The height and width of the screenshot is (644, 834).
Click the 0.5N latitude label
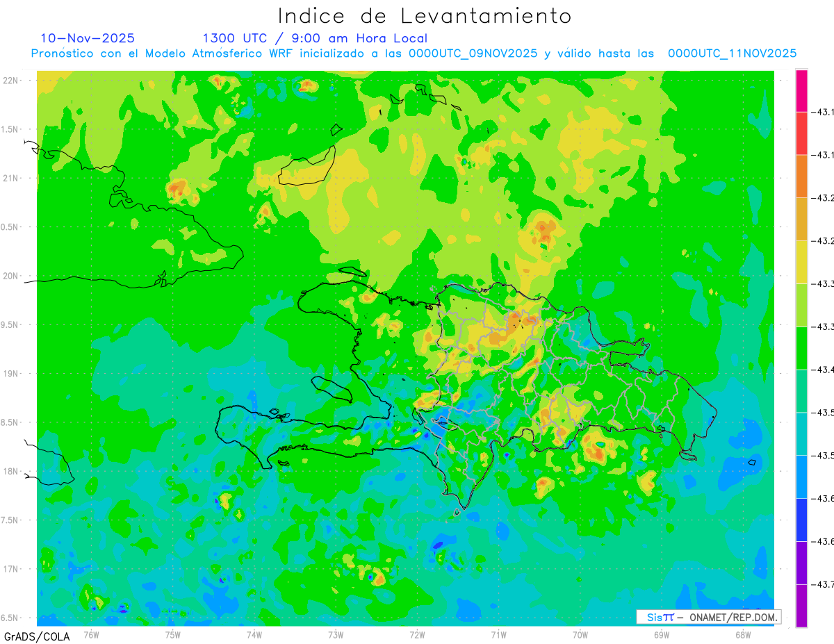pyautogui.click(x=10, y=227)
